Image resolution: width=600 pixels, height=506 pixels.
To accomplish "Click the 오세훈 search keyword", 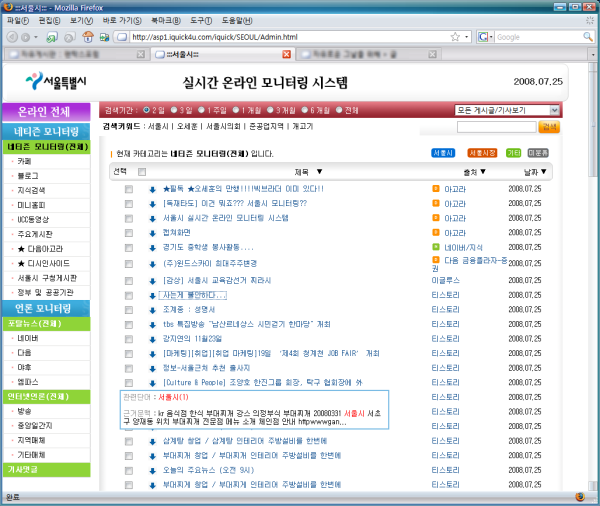I will (187, 126).
